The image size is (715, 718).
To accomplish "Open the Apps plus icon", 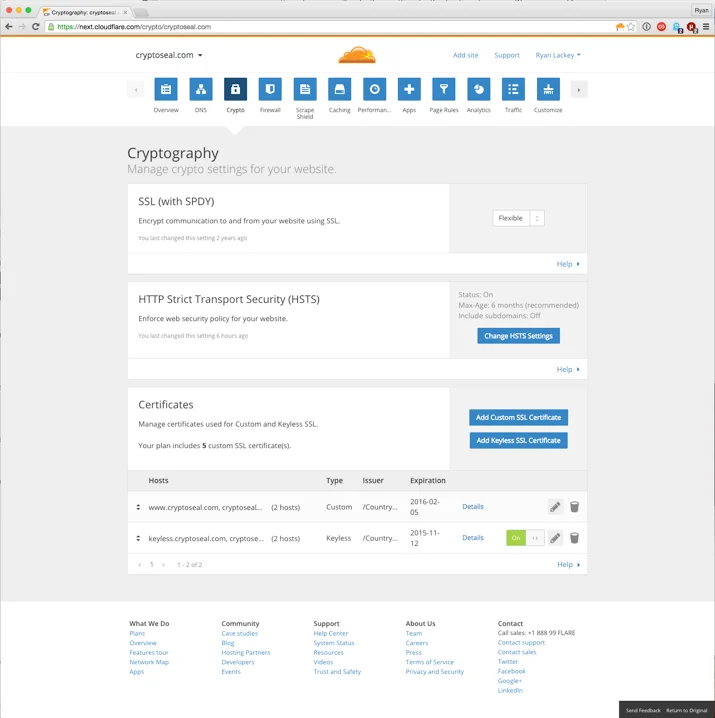I will [x=409, y=89].
